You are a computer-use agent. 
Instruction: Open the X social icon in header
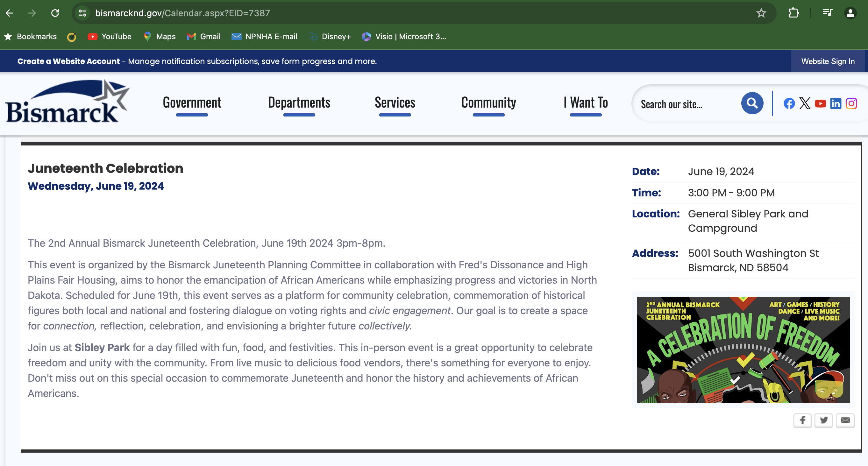[805, 103]
